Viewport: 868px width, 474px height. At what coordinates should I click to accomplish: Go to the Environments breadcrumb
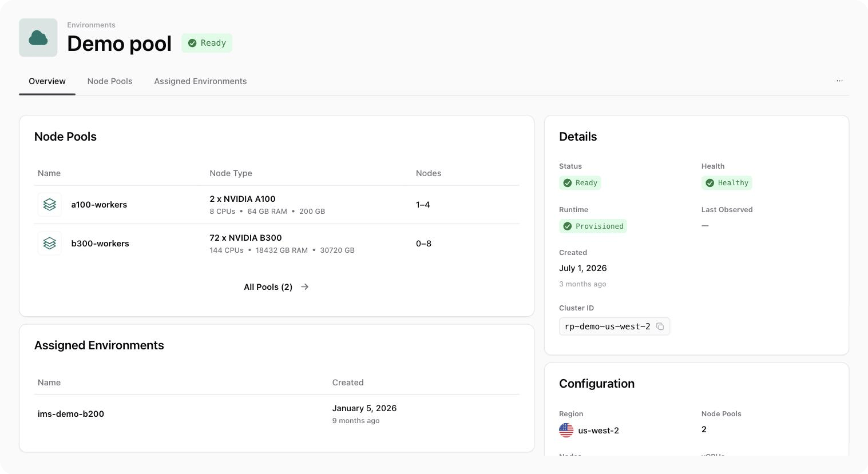coord(91,25)
